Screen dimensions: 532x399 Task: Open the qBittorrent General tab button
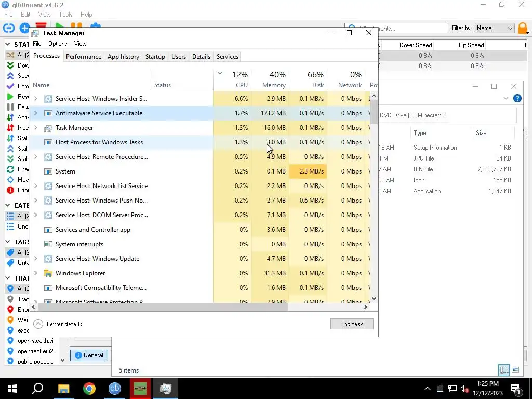point(89,355)
